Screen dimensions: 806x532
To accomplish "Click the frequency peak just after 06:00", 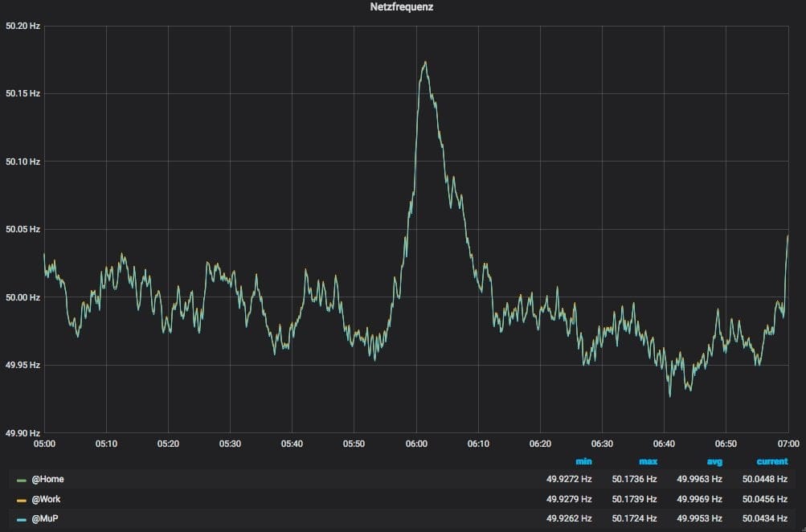I will [425, 62].
